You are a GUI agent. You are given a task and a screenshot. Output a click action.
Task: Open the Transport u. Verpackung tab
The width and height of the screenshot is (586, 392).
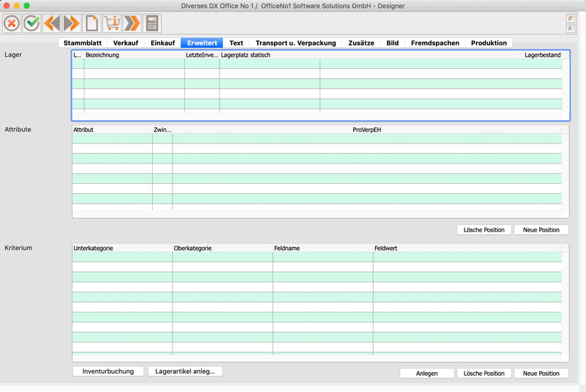pos(295,43)
